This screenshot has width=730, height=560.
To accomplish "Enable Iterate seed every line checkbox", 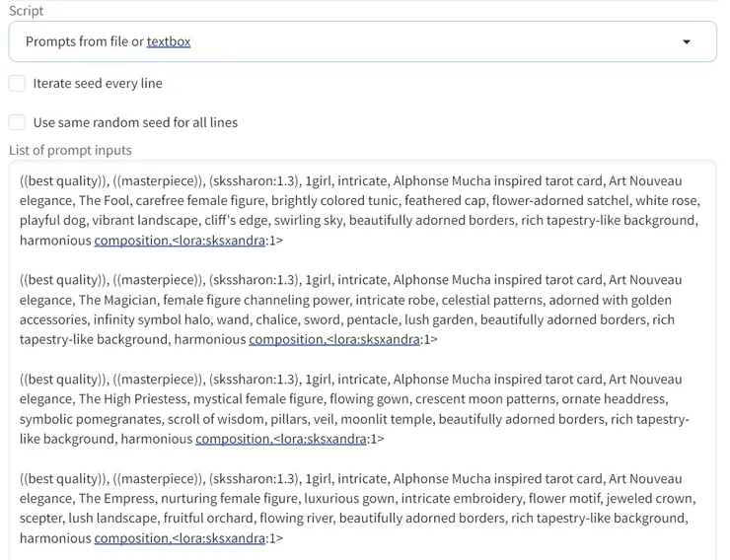I will click(x=17, y=84).
